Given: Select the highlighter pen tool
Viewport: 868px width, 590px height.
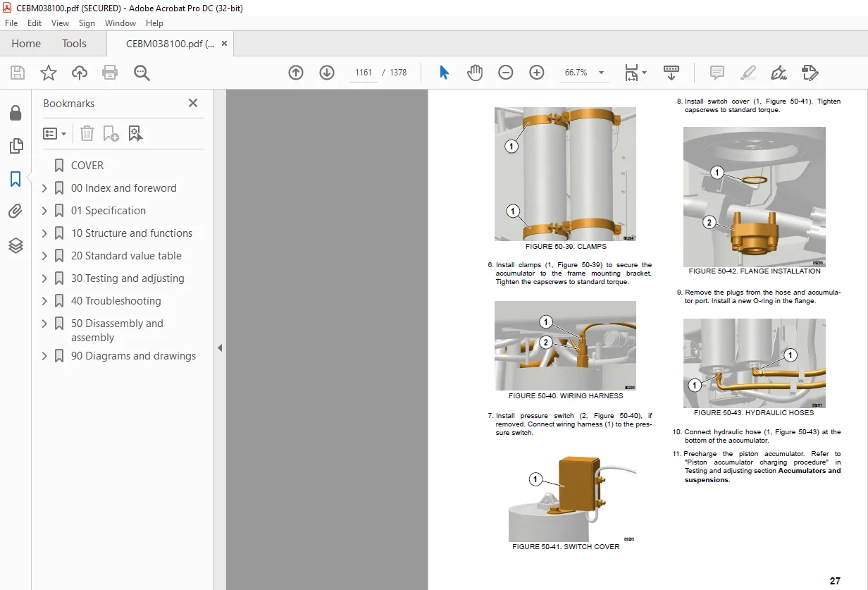Looking at the screenshot, I should [x=748, y=73].
